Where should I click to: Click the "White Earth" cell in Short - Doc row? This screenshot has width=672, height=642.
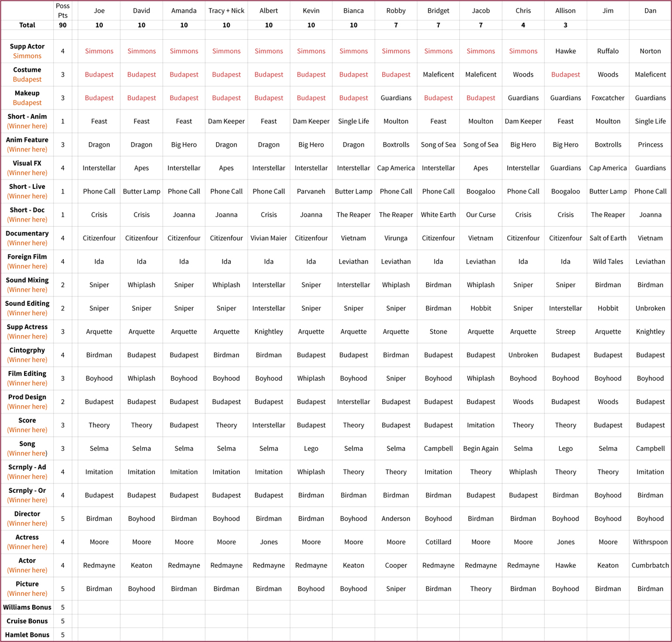click(438, 215)
